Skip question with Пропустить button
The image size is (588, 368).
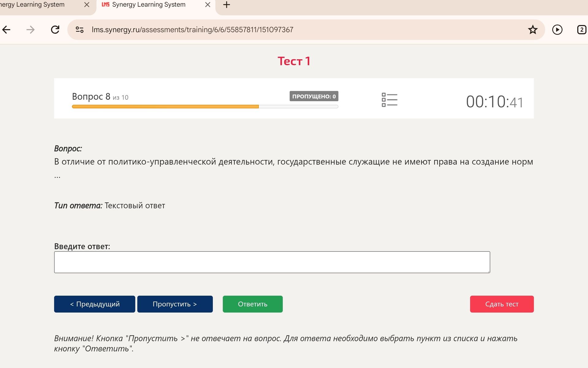coord(175,304)
